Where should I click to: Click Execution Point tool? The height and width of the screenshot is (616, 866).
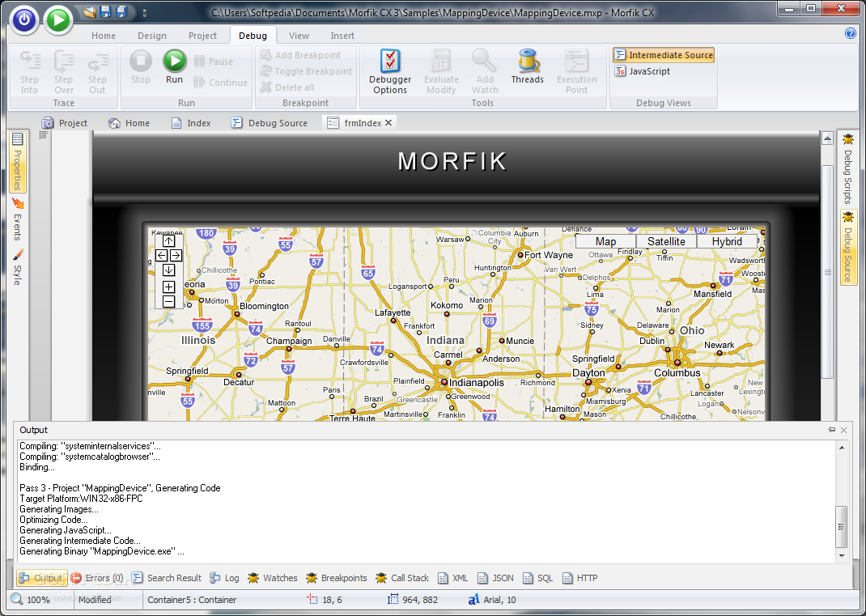[576, 72]
